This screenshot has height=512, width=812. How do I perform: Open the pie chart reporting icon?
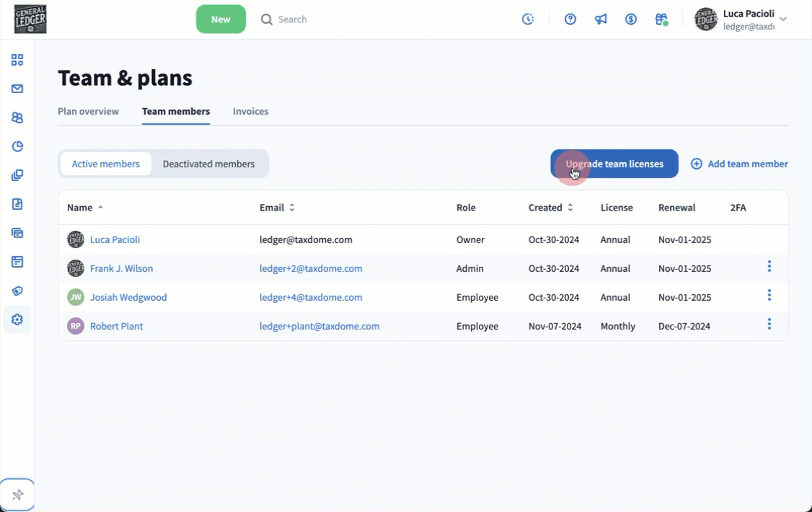point(17,146)
